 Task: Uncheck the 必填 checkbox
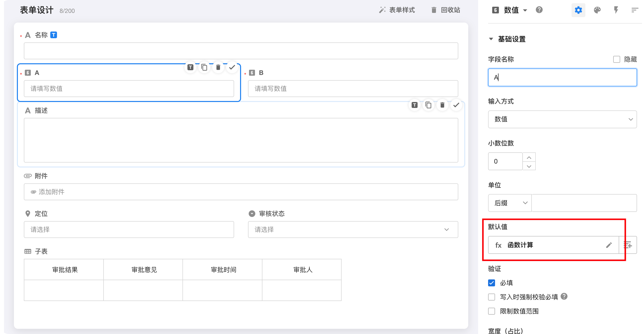tap(492, 283)
